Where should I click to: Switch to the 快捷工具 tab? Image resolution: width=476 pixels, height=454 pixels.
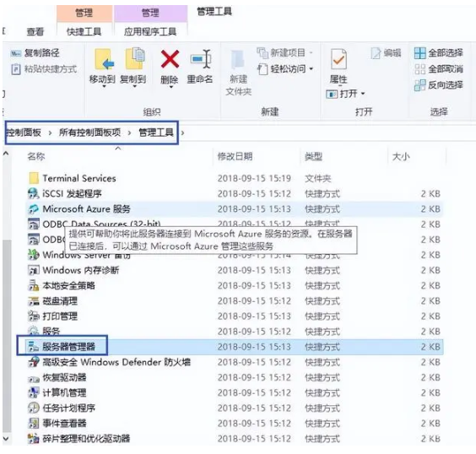[x=84, y=31]
